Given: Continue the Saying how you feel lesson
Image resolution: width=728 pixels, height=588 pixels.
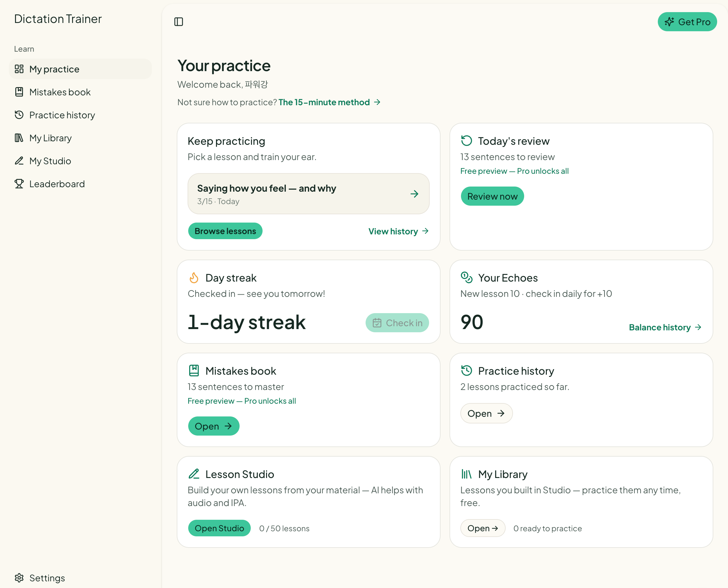Looking at the screenshot, I should [x=308, y=194].
